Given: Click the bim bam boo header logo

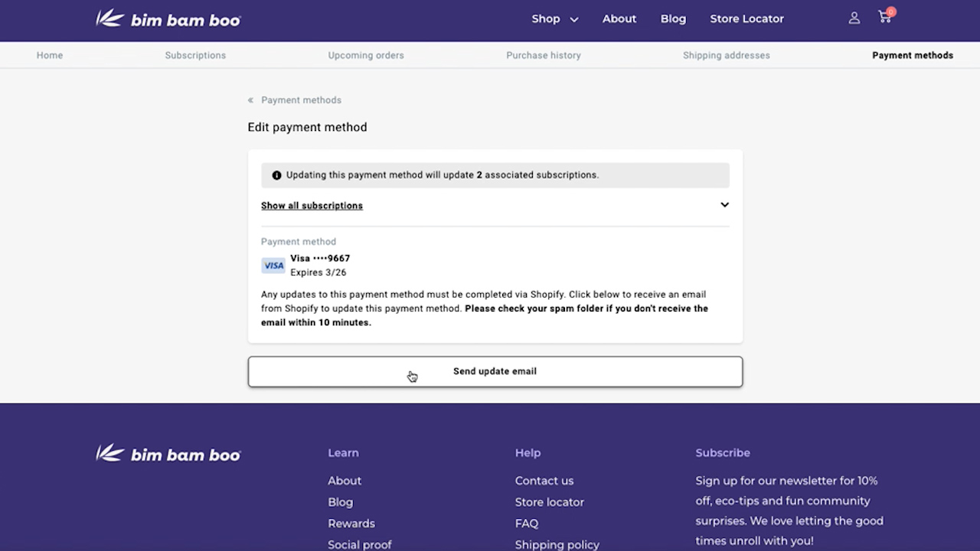Looking at the screenshot, I should [x=168, y=19].
